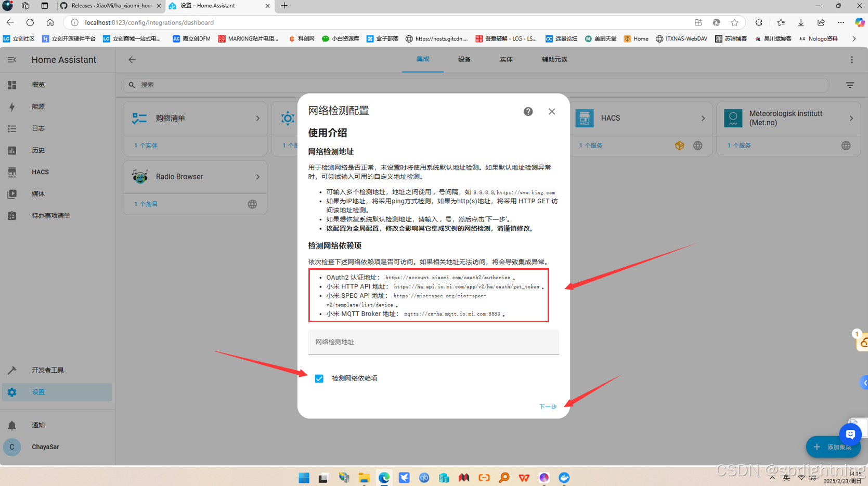The image size is (868, 486).
Task: Open the 立创社区 bookmark
Action: click(19, 38)
